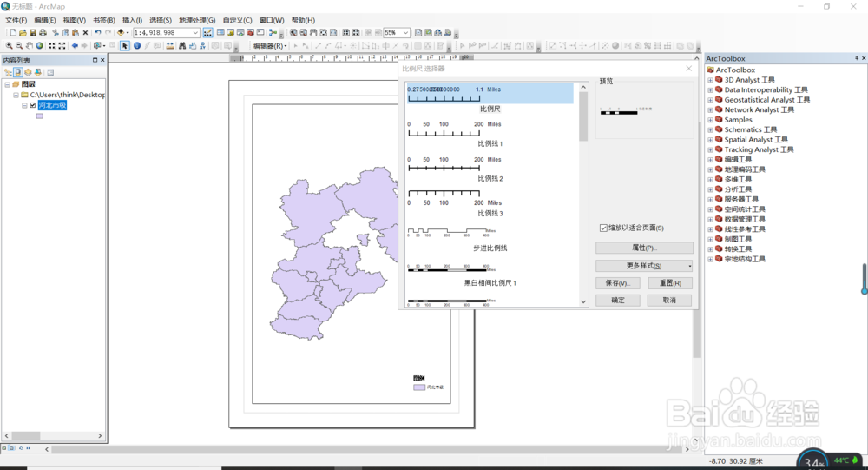Undo the last action

tap(98, 33)
